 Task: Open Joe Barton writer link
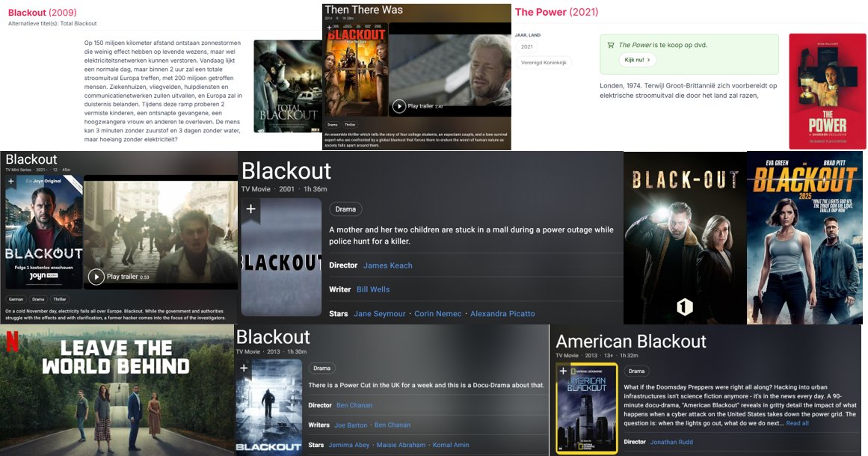pyautogui.click(x=351, y=425)
